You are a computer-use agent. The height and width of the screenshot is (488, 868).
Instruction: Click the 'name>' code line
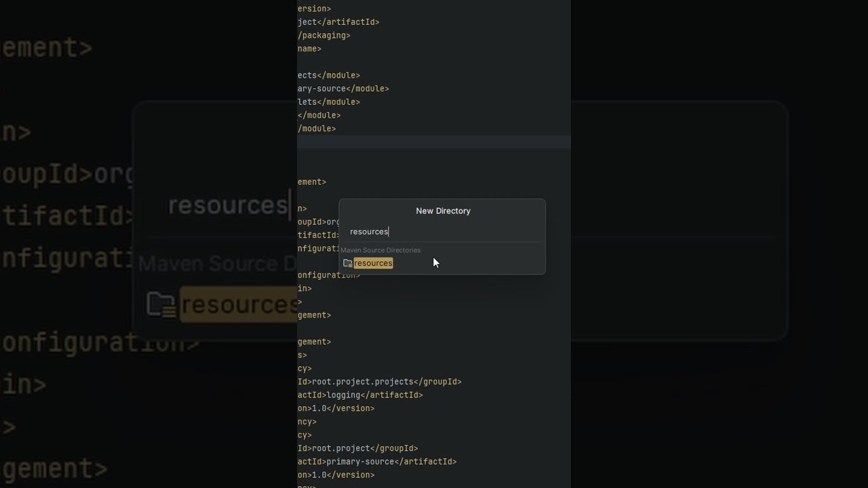(x=309, y=49)
